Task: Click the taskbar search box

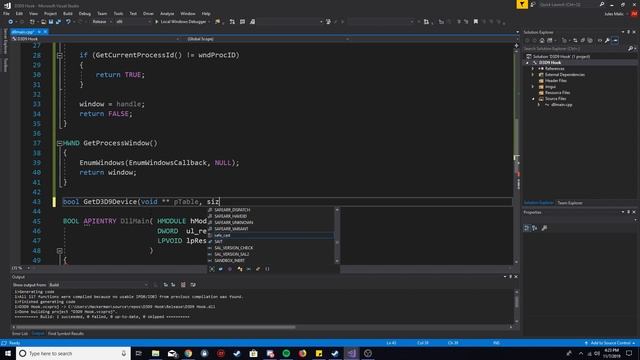Action: point(73,353)
